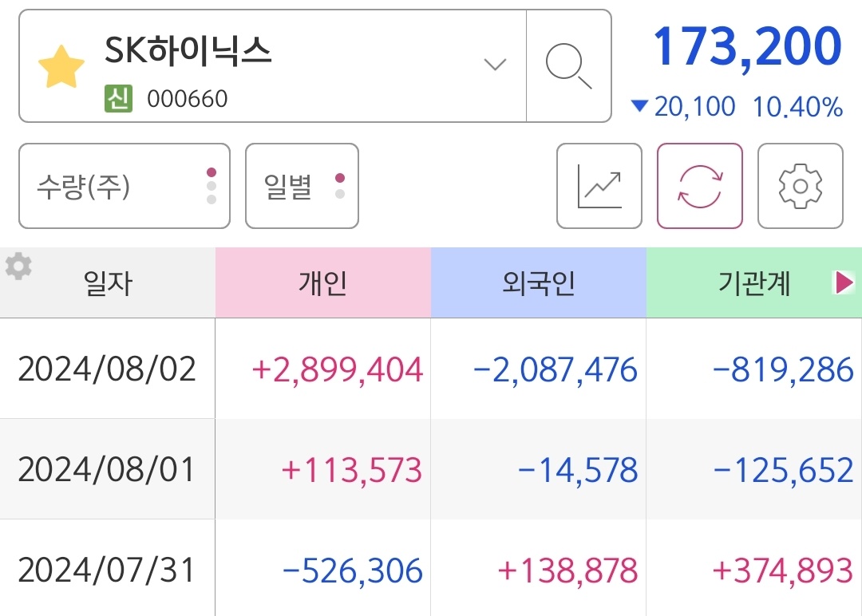
Task: Select the 기관계 column header
Action: click(753, 283)
